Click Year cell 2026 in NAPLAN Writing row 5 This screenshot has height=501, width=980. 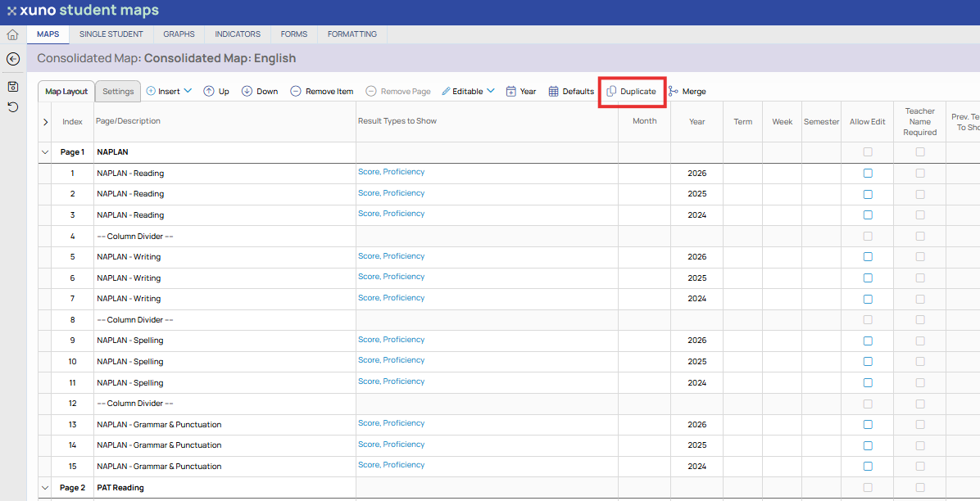(696, 257)
